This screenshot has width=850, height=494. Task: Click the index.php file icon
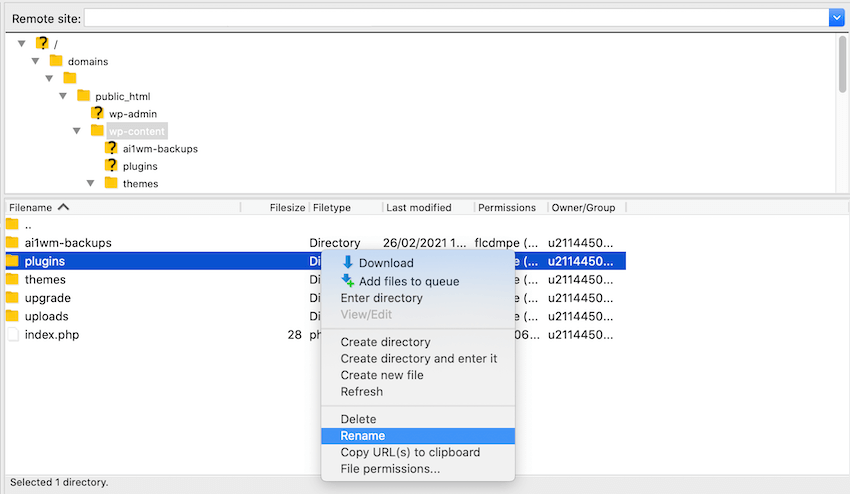[x=12, y=334]
